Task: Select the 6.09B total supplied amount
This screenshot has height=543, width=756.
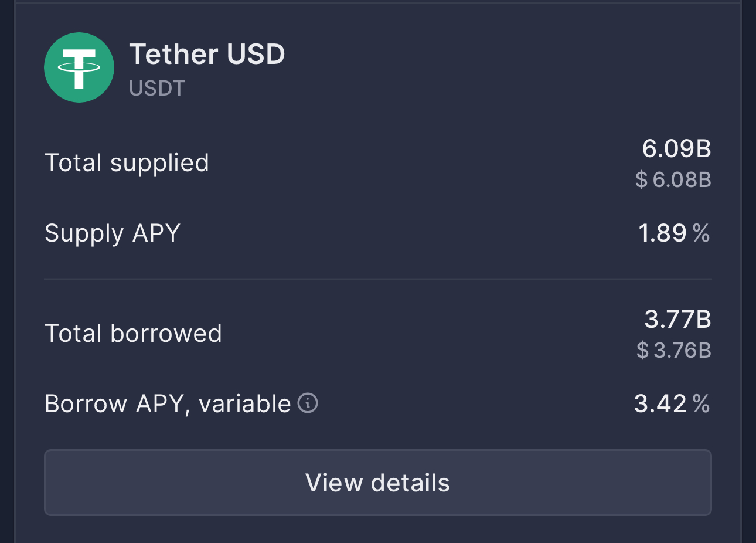Action: (x=676, y=148)
